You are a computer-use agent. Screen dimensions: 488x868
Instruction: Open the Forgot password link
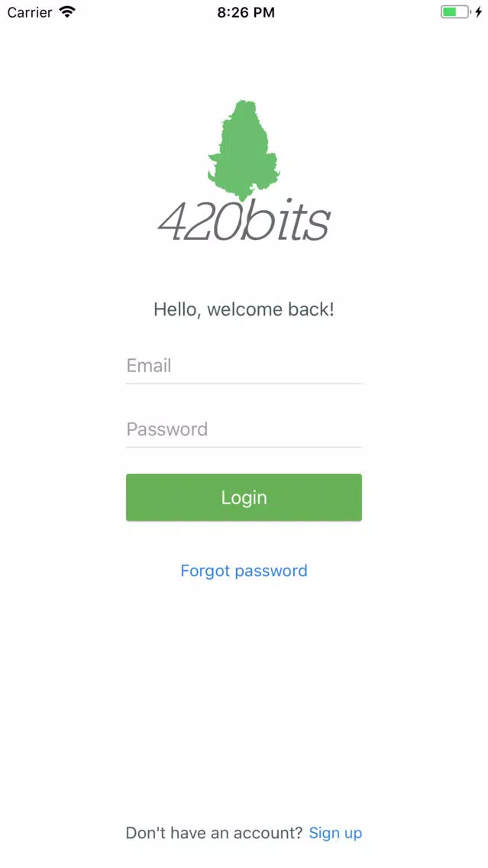[x=244, y=571]
